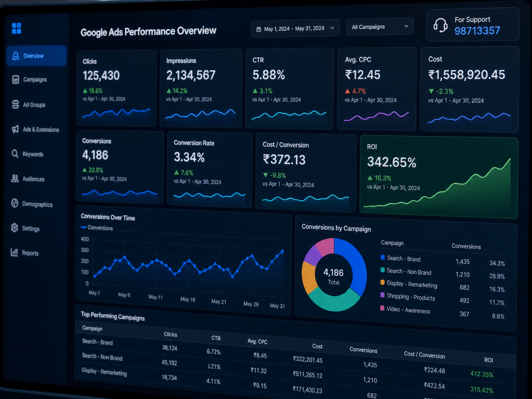Screen dimensions: 532x399
Task: Open Demographics from the sidebar
Action: pyautogui.click(x=37, y=204)
